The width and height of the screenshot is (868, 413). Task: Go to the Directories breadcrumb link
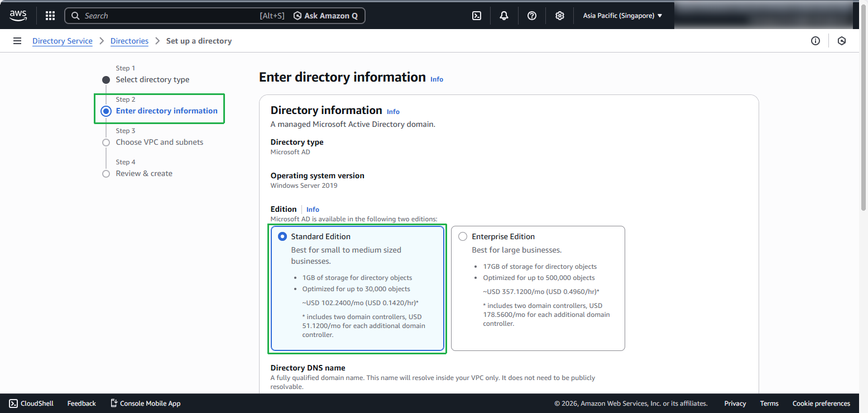coord(130,41)
